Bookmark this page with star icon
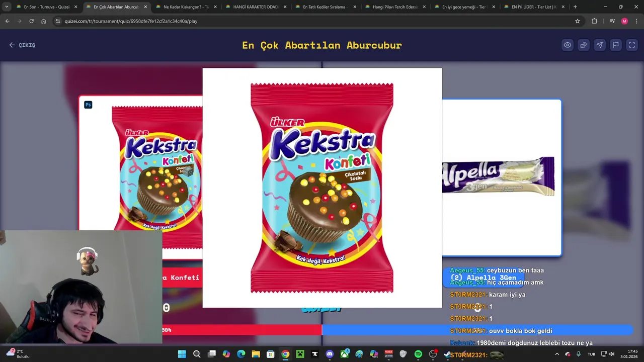Image resolution: width=644 pixels, height=362 pixels. (578, 21)
